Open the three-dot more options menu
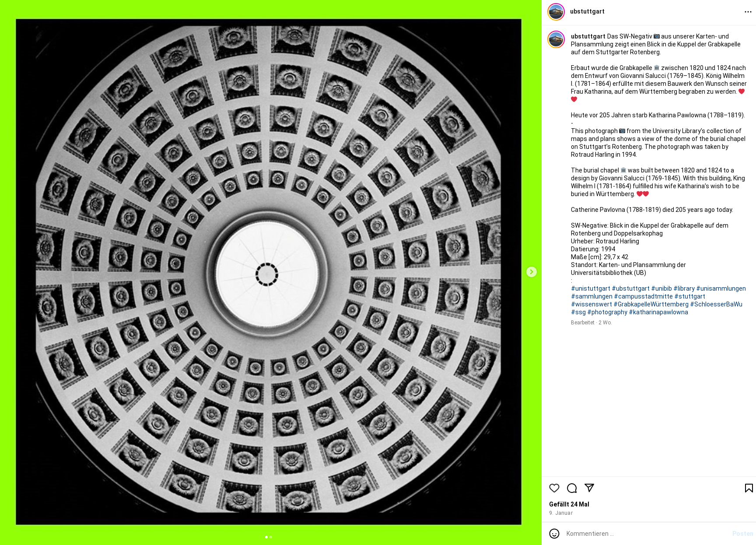This screenshot has width=756, height=545. [x=748, y=12]
